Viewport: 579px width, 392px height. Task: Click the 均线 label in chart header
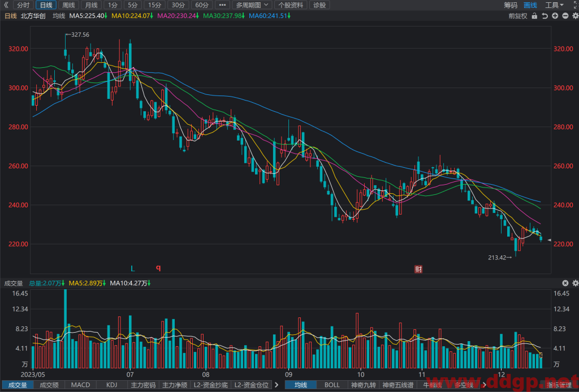tap(59, 16)
